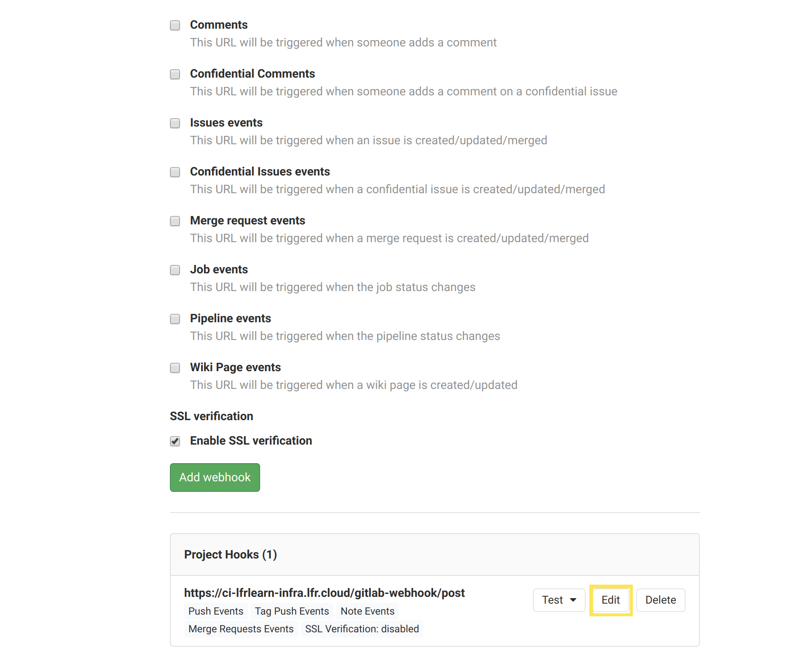Click the Push Events label in project hooks

click(x=215, y=611)
